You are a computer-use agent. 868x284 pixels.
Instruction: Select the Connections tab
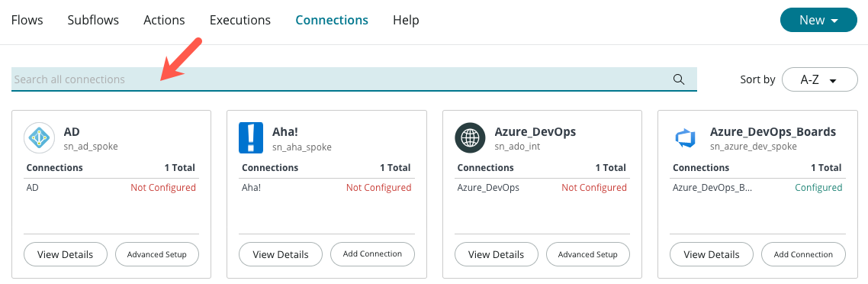click(x=332, y=20)
